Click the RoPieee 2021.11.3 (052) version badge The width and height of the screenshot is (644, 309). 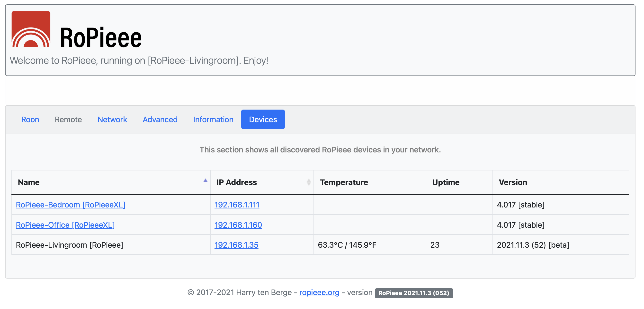(414, 293)
